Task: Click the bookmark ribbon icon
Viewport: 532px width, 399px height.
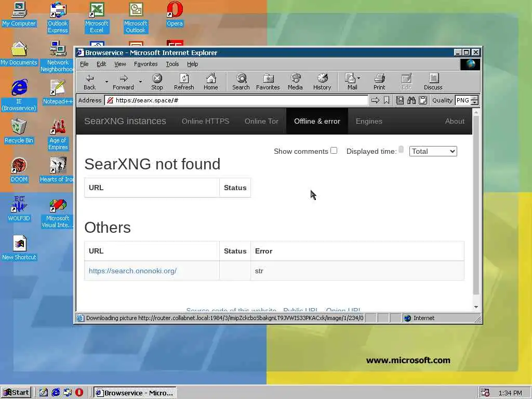Action: (387, 100)
